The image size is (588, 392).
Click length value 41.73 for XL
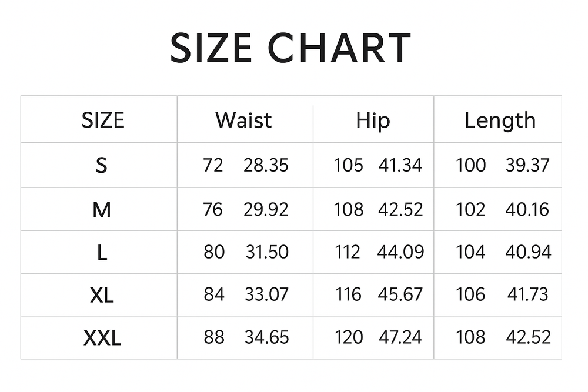pos(527,294)
